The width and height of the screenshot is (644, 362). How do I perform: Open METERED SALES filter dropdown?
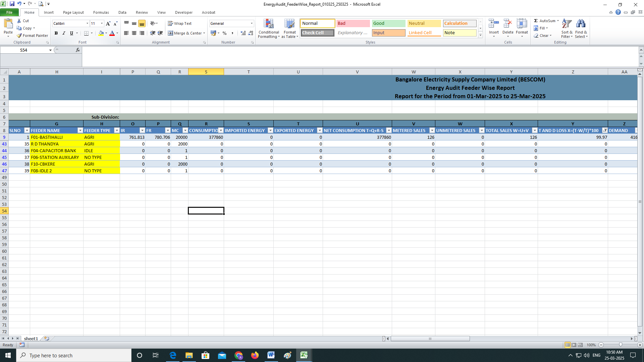pyautogui.click(x=432, y=130)
